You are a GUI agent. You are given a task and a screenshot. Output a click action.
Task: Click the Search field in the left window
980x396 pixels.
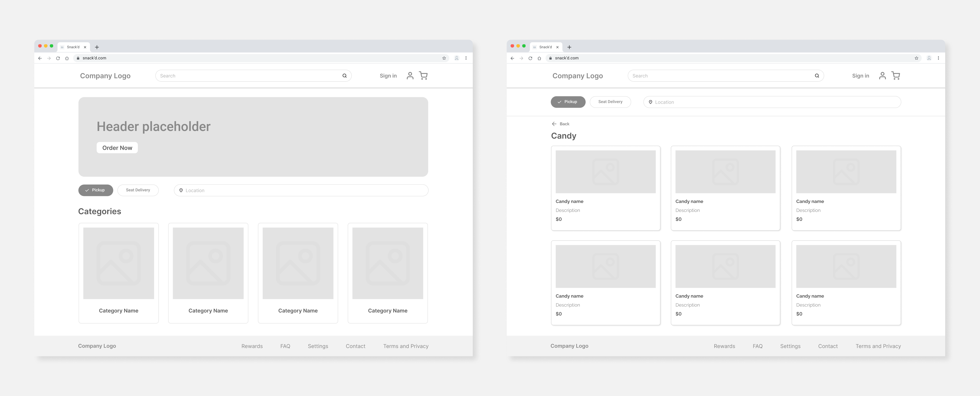tap(247, 76)
